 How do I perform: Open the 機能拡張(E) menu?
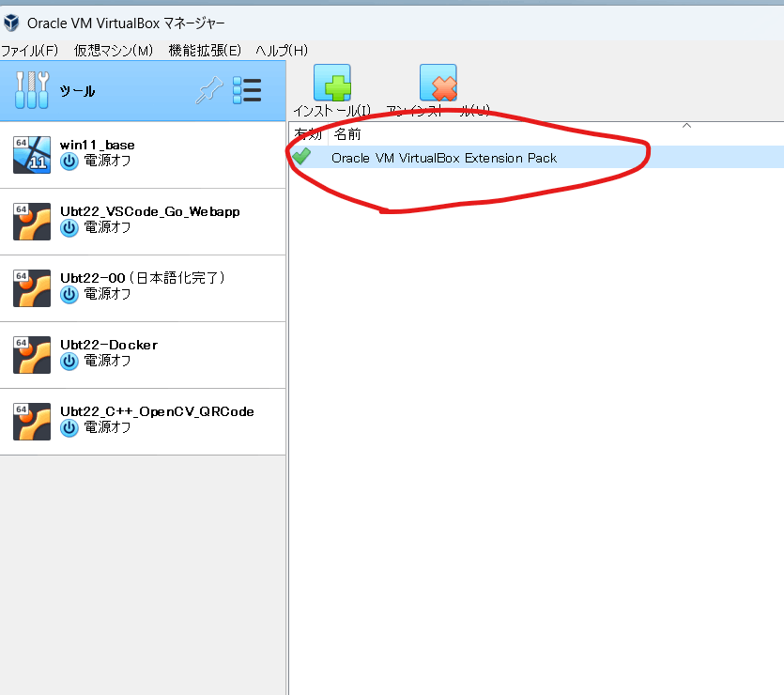tap(205, 51)
